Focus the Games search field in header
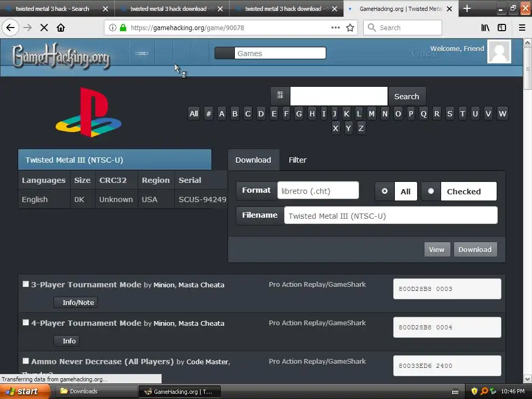 pos(280,53)
